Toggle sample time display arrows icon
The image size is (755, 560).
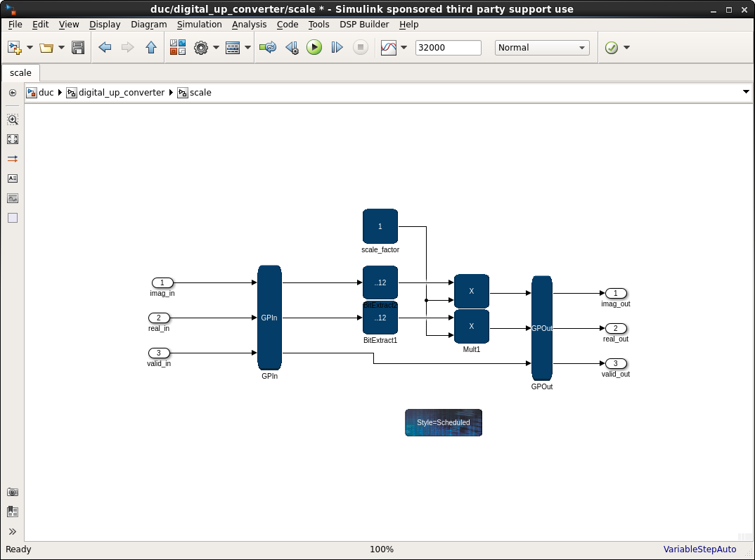tap(13, 159)
